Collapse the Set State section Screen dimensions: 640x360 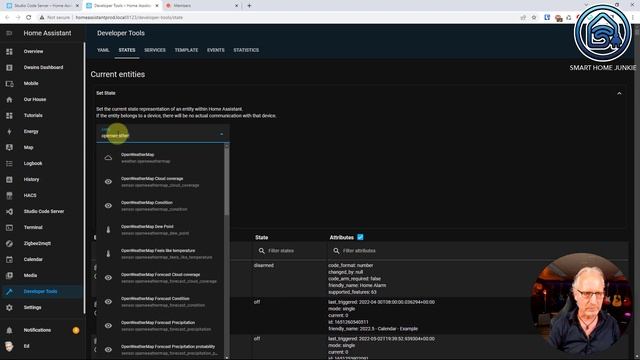pyautogui.click(x=619, y=93)
